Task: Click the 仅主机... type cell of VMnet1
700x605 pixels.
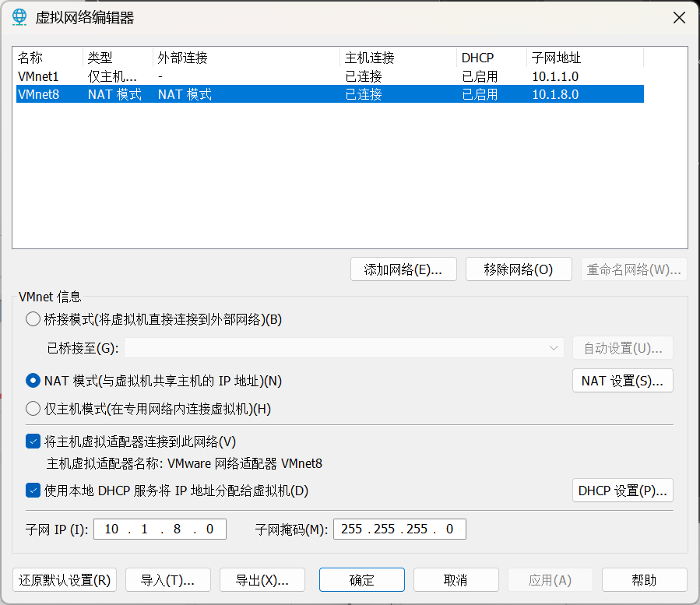Action: point(112,76)
